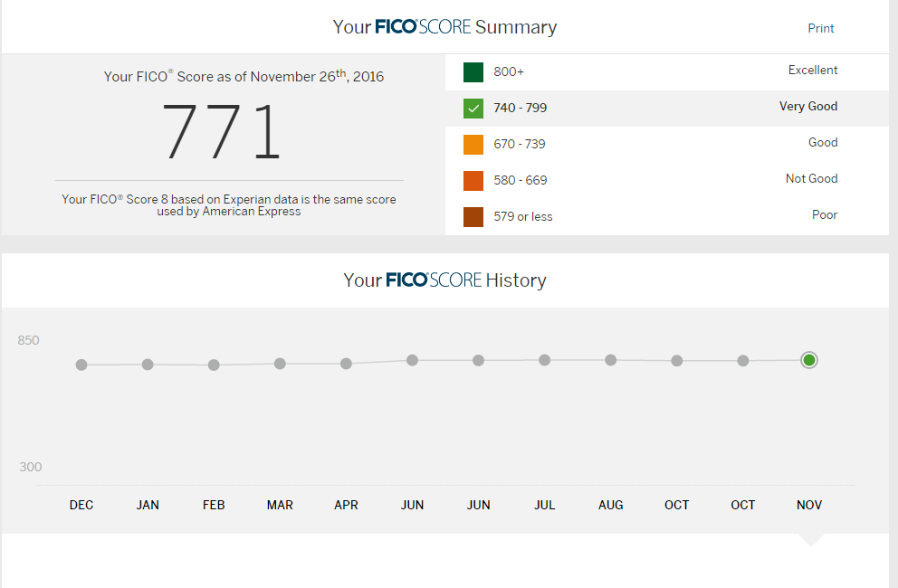Choose the MAR data point in the chart
Image resolution: width=898 pixels, height=588 pixels.
(280, 364)
